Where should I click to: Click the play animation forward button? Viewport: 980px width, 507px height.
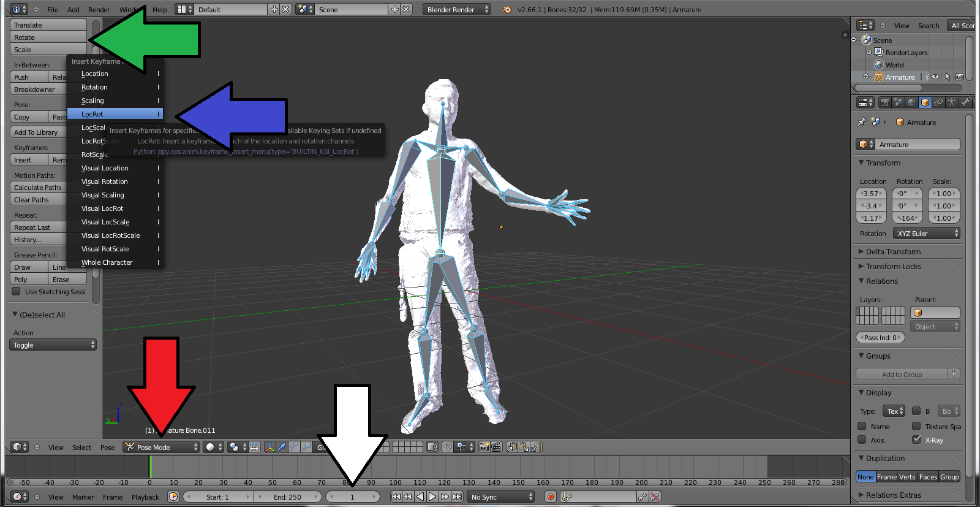(x=432, y=497)
